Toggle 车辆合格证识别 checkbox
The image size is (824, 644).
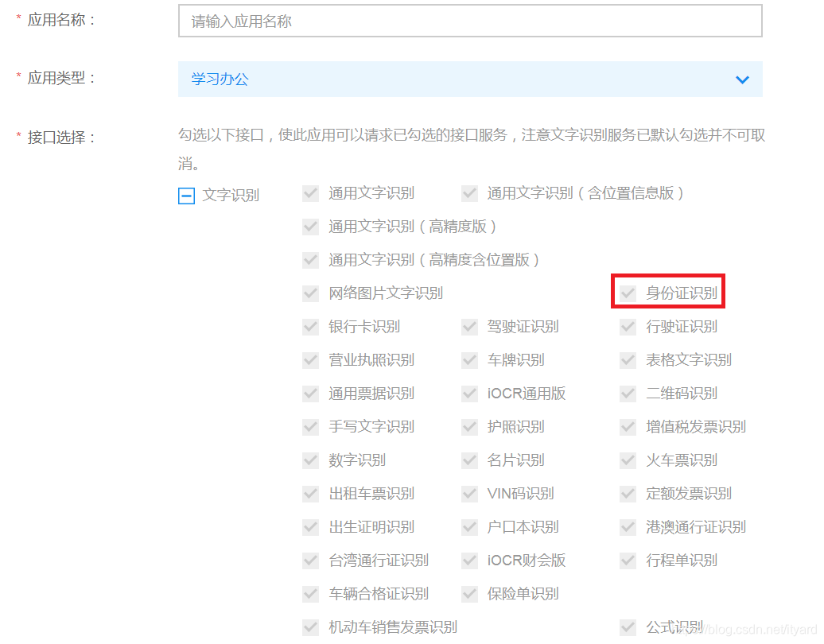pos(310,594)
